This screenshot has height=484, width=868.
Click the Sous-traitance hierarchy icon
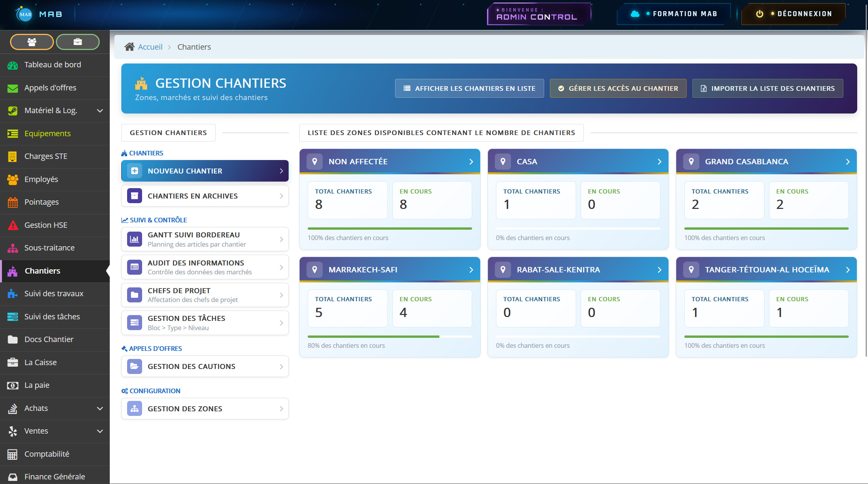point(13,248)
